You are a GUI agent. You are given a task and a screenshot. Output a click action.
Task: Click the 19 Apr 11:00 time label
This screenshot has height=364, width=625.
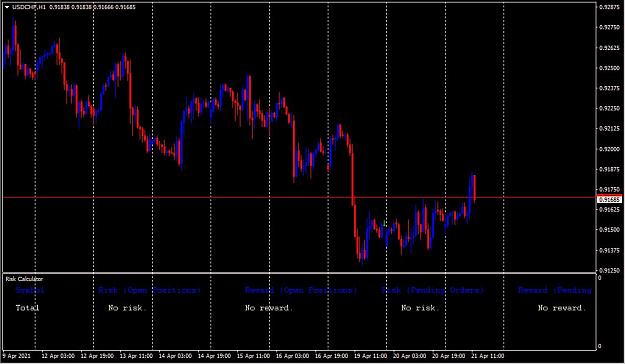click(370, 356)
